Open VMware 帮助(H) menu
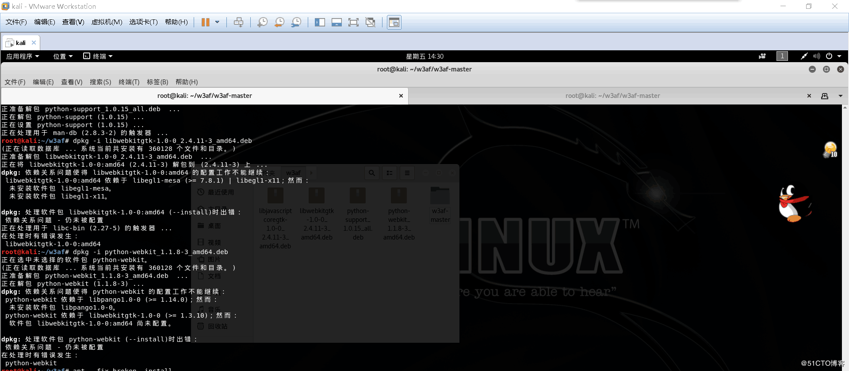849x371 pixels. 176,22
